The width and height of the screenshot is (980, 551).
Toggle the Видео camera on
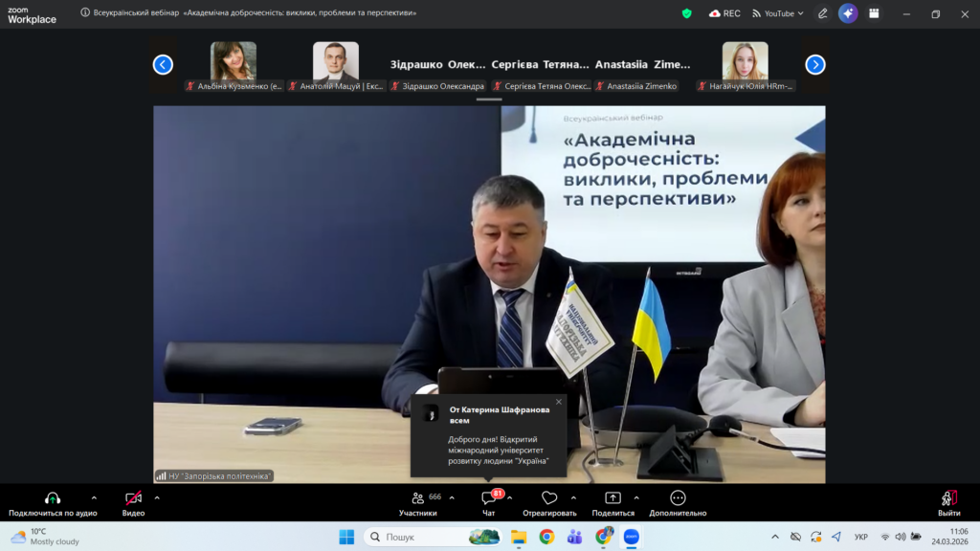point(133,503)
